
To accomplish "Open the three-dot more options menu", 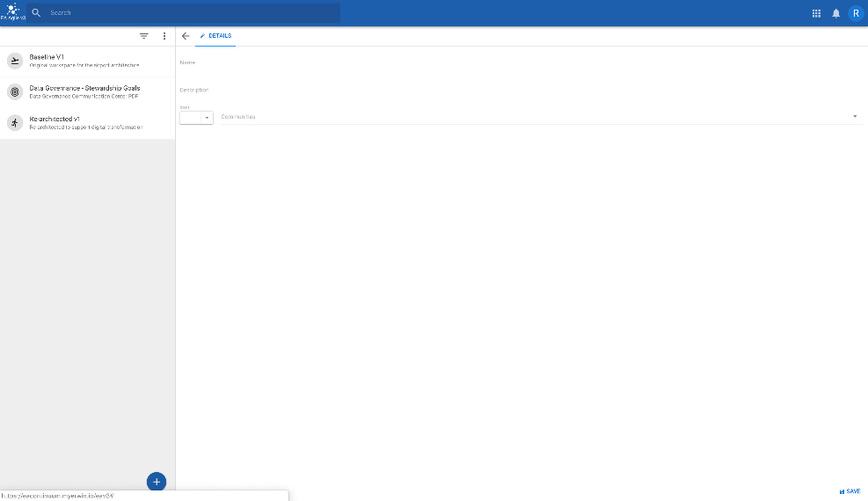I will [164, 36].
